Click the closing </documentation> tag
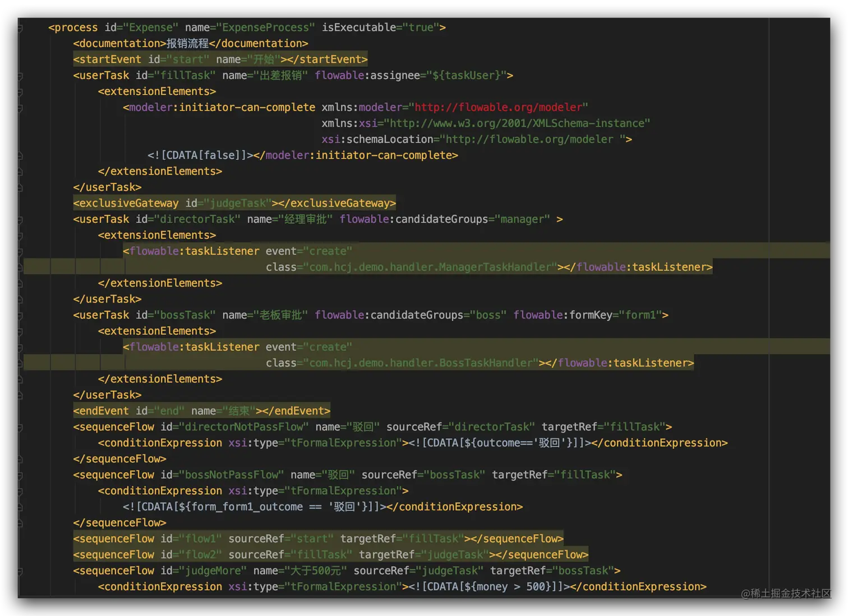 tap(259, 43)
